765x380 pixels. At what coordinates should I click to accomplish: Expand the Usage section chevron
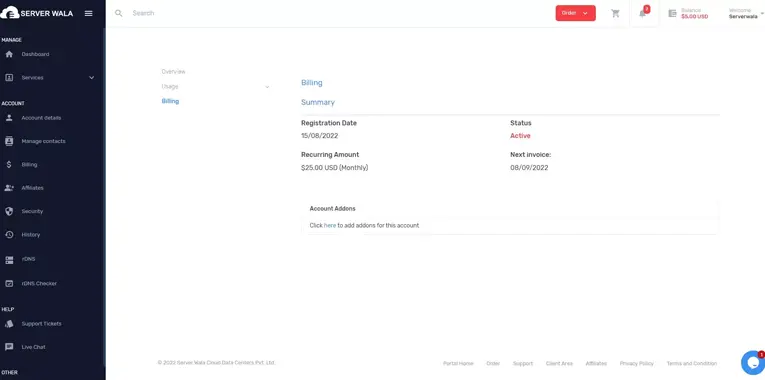pyautogui.click(x=267, y=87)
